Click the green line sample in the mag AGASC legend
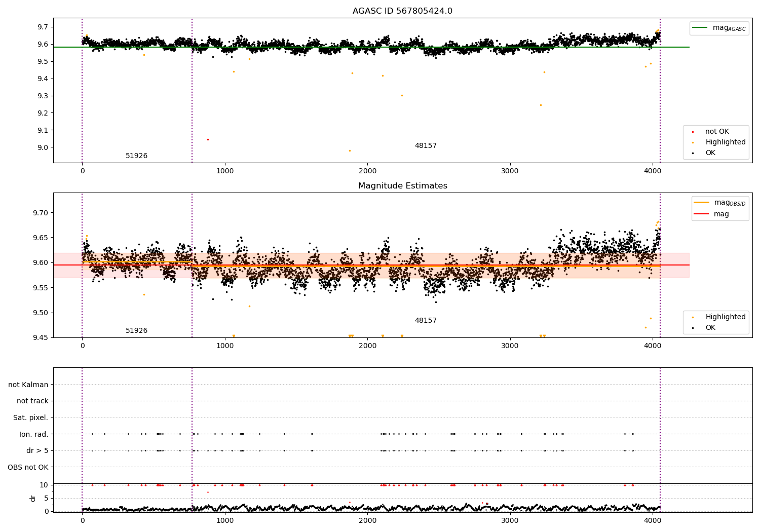 coord(700,28)
